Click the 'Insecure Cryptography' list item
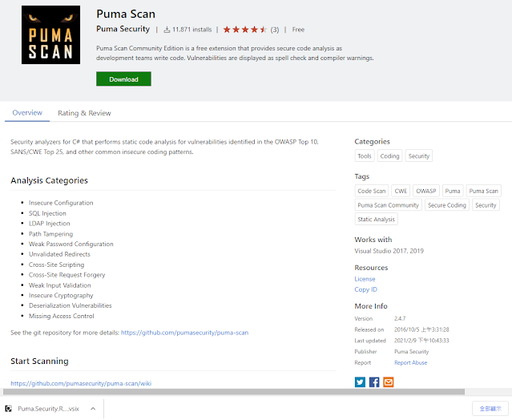 pos(61,295)
